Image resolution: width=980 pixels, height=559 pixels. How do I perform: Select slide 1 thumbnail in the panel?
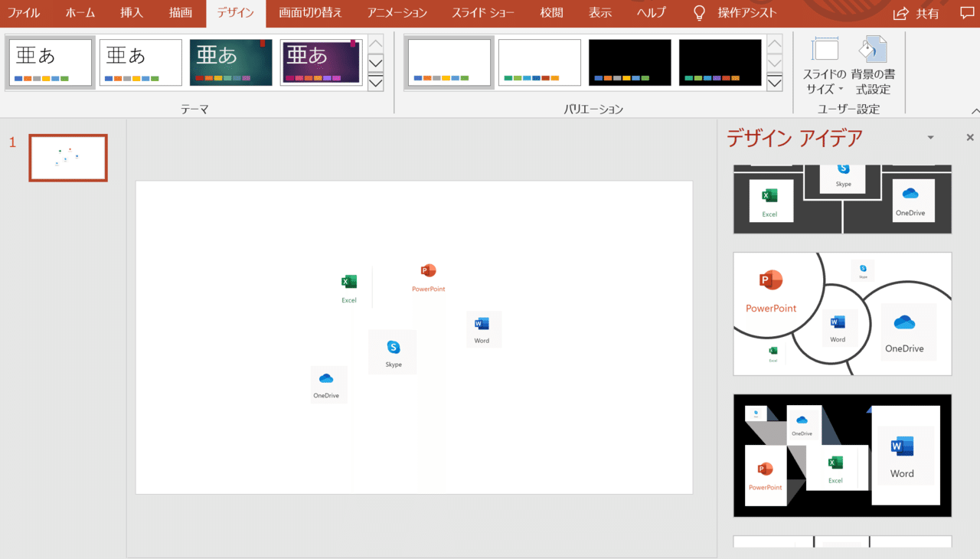[68, 158]
